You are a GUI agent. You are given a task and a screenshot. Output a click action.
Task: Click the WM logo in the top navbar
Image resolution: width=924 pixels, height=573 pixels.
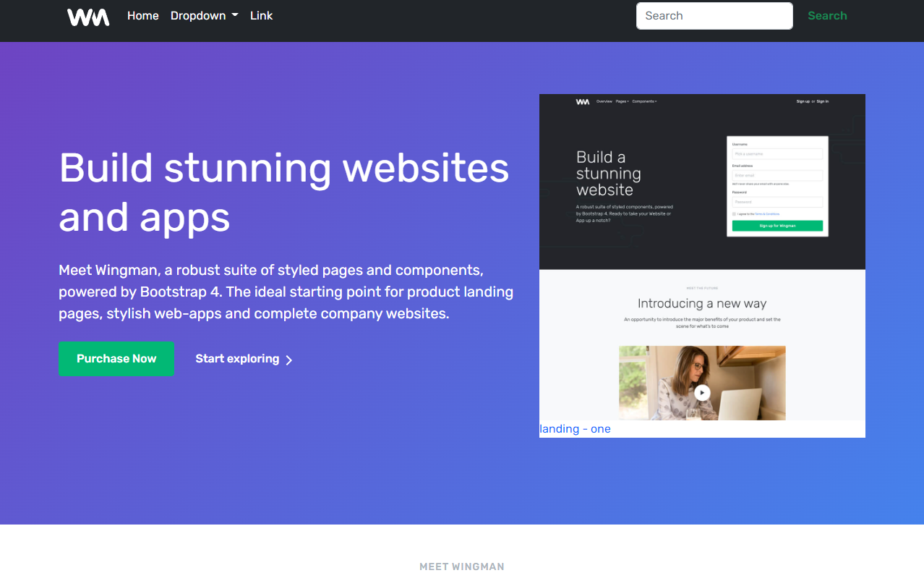tap(87, 17)
